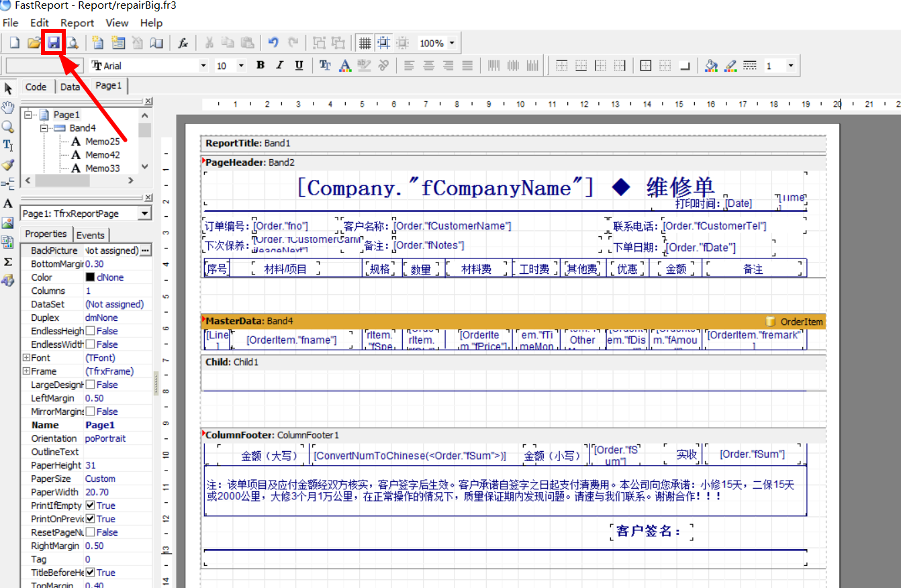The height and width of the screenshot is (588, 901).
Task: Expand the Font property node
Action: tap(26, 358)
